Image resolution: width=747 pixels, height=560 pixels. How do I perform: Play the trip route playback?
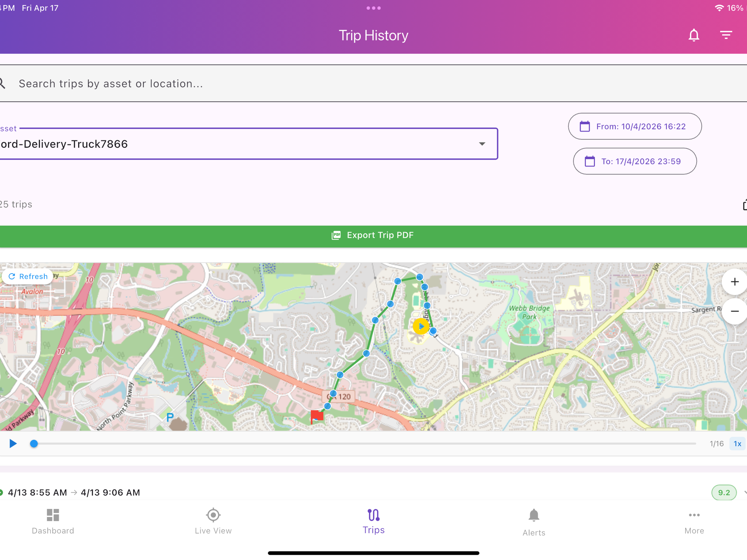pyautogui.click(x=13, y=444)
